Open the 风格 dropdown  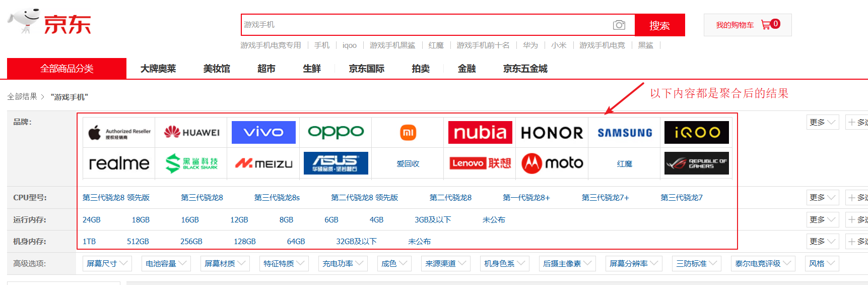tap(822, 263)
